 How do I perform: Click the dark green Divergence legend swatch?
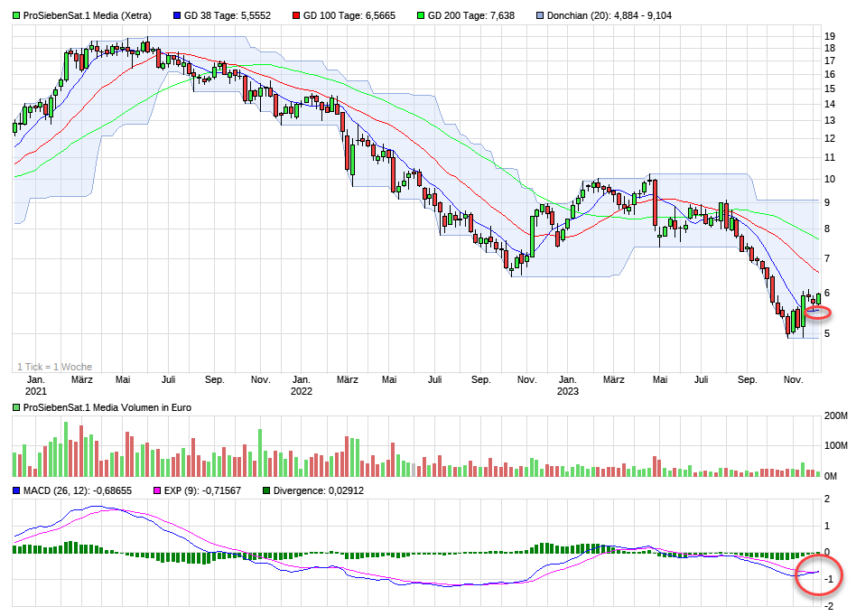[x=266, y=491]
